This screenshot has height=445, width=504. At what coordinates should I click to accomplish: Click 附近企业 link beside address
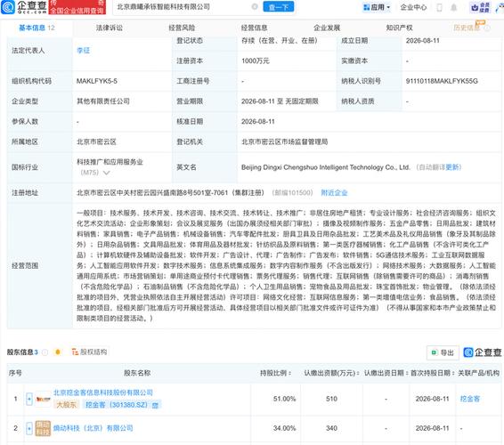334,193
